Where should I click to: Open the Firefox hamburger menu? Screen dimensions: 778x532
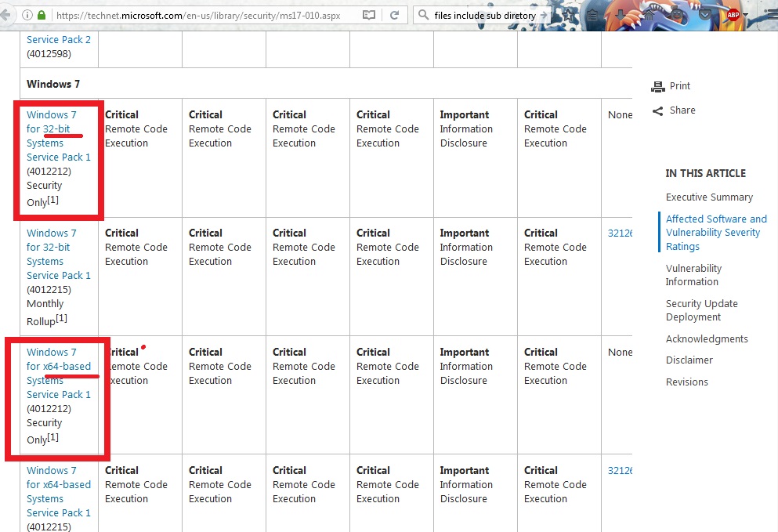[771, 15]
